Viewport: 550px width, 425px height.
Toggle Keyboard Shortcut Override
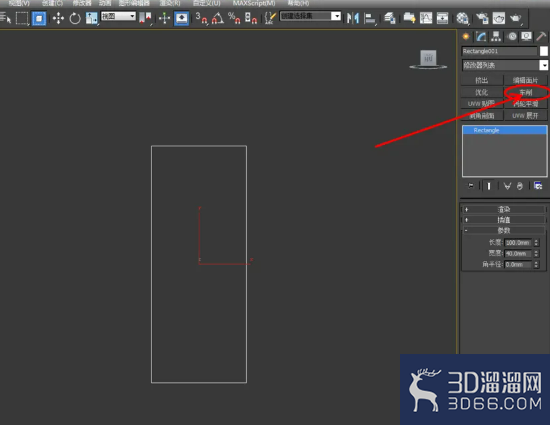pos(181,18)
